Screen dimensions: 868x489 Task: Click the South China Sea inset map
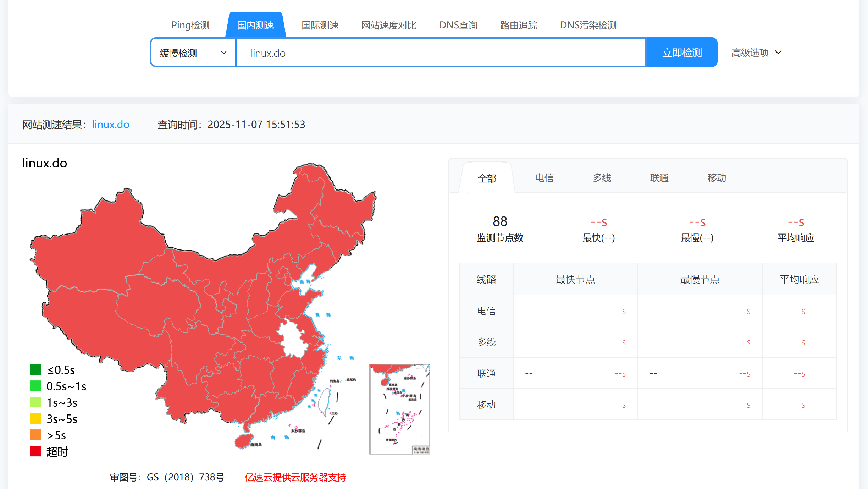coord(399,409)
